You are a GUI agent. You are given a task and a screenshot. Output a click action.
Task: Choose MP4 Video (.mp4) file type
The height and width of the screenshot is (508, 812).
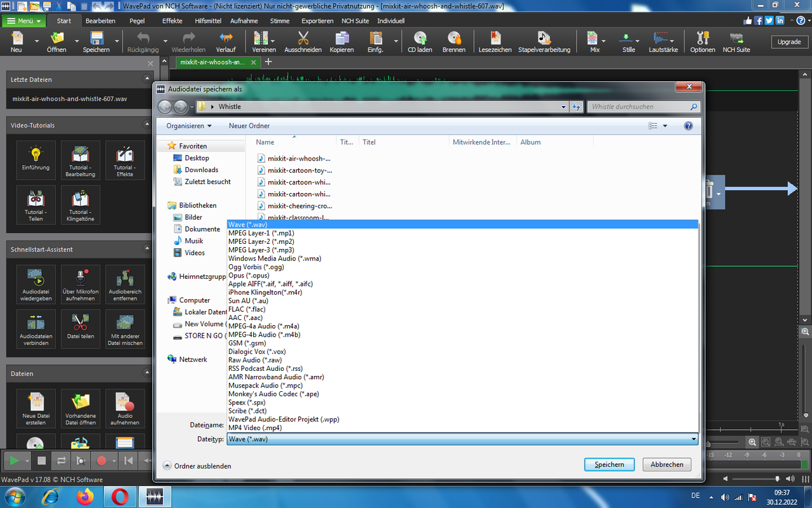pyautogui.click(x=462, y=427)
